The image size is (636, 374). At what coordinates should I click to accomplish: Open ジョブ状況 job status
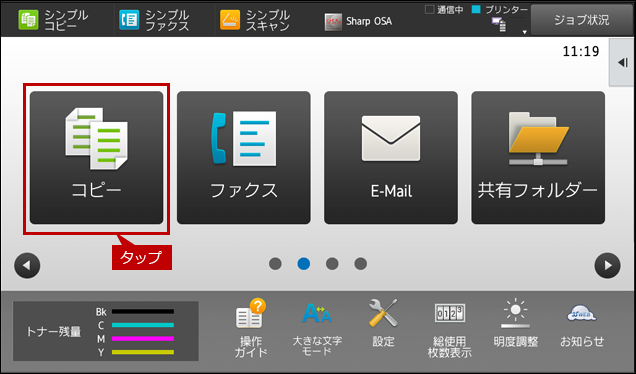(582, 20)
